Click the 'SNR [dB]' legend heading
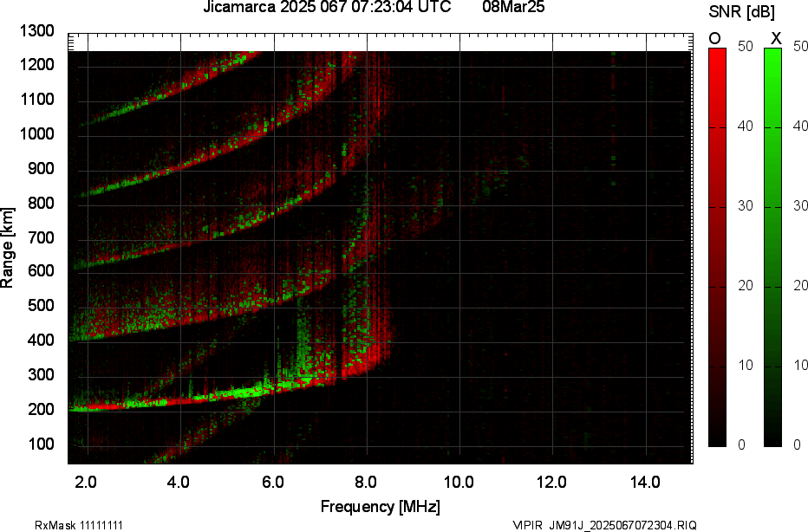Viewport: 808px width, 532px height. 741,12
